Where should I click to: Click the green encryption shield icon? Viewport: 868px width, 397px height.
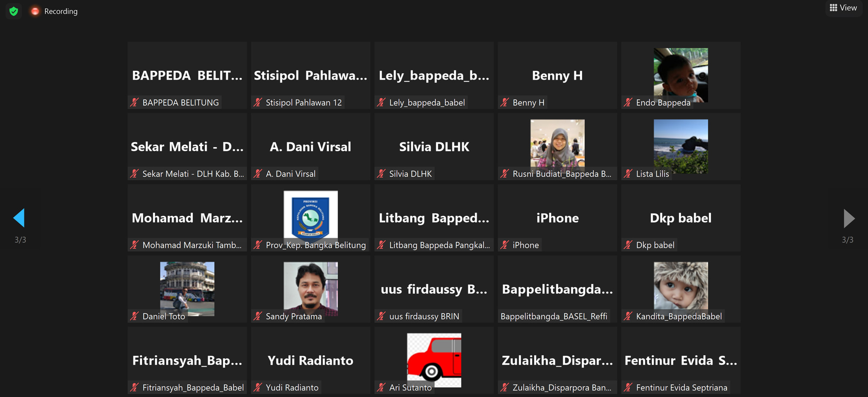[x=14, y=11]
